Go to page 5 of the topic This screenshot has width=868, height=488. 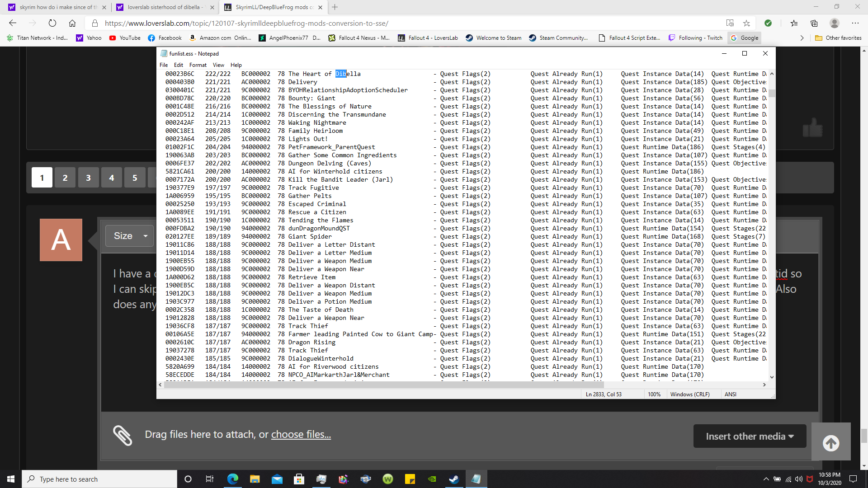[x=135, y=178]
